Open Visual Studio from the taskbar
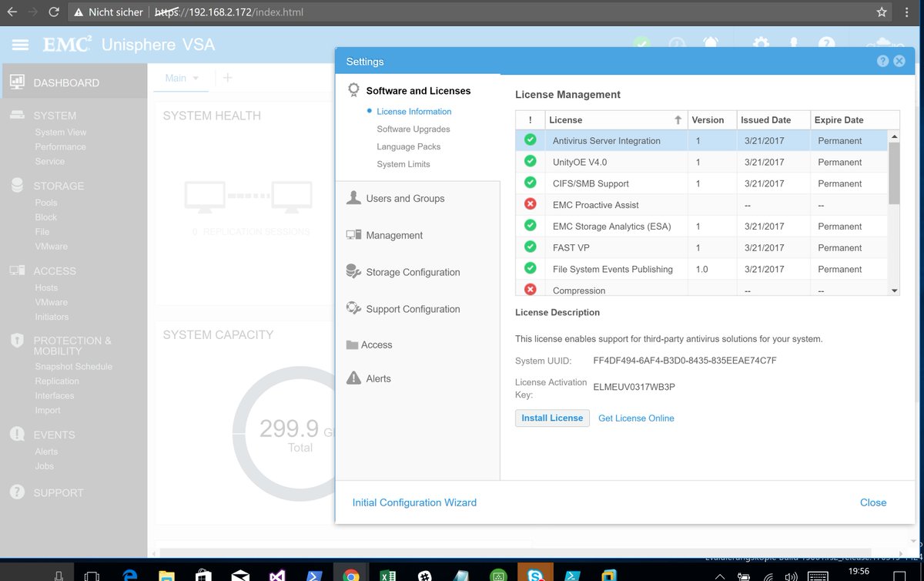 tap(277, 575)
